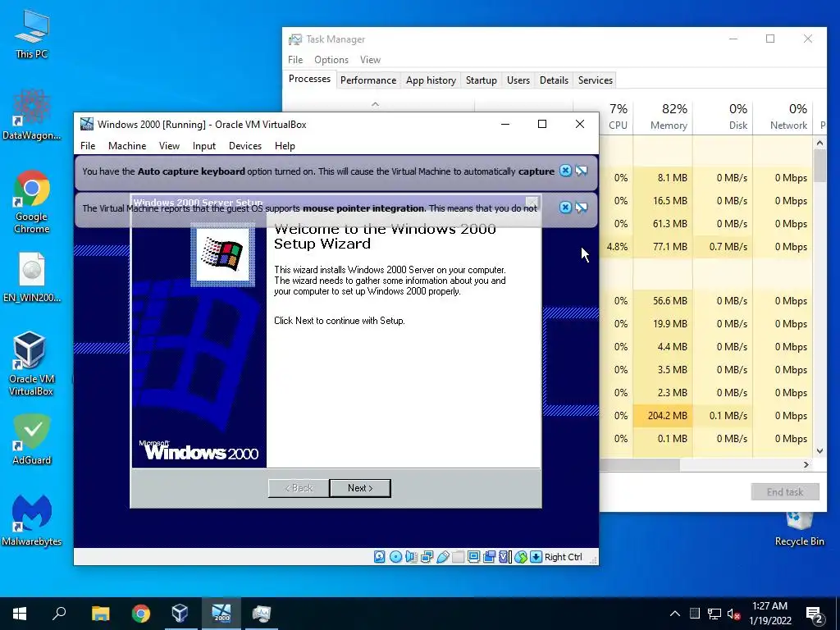Select the Oracle VM VirtualBox desktop shortcut
The width and height of the screenshot is (840, 630).
30,363
